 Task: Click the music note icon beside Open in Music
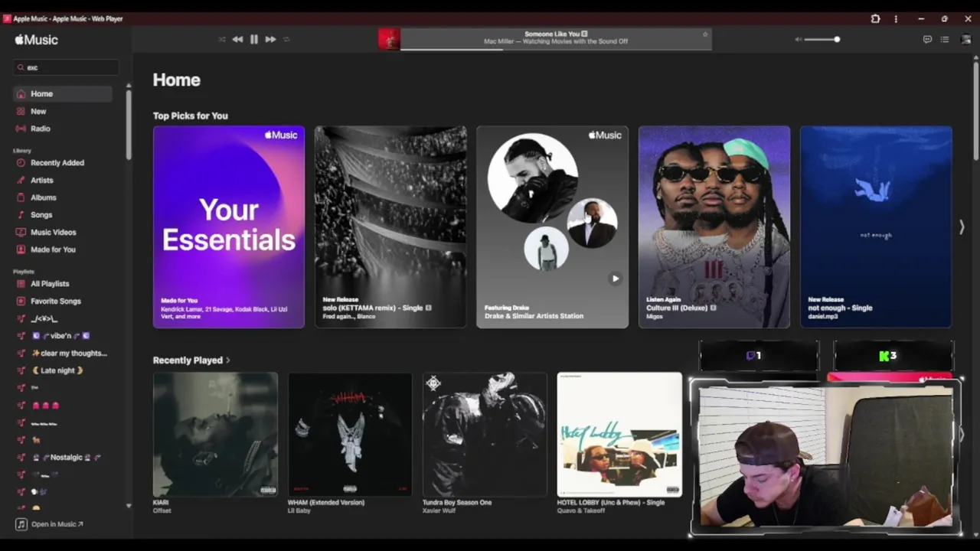(21, 524)
